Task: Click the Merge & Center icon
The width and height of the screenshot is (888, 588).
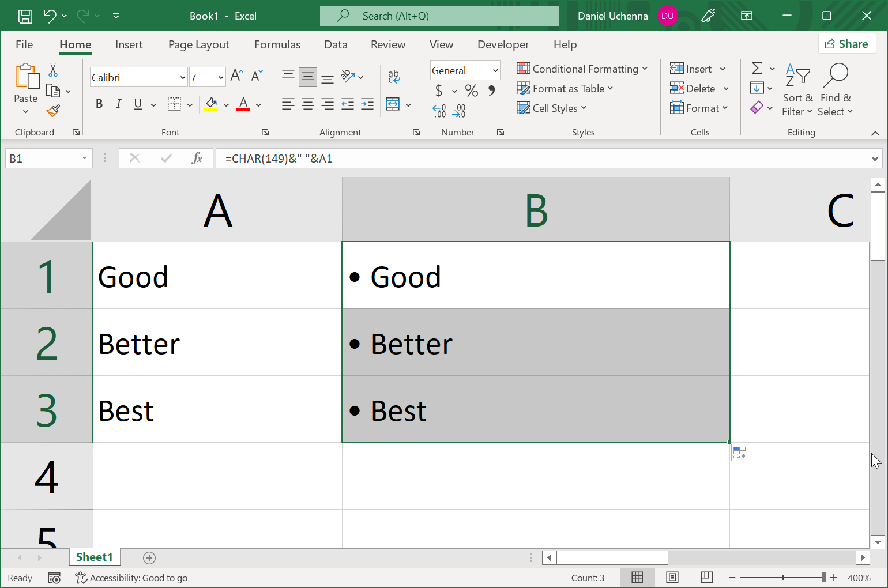Action: (393, 104)
